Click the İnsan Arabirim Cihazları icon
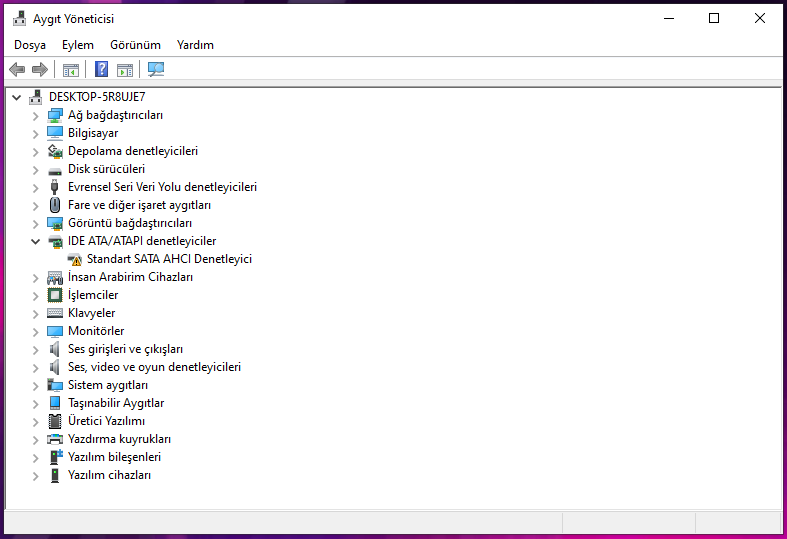Screen dimensions: 787x539 click(x=55, y=277)
